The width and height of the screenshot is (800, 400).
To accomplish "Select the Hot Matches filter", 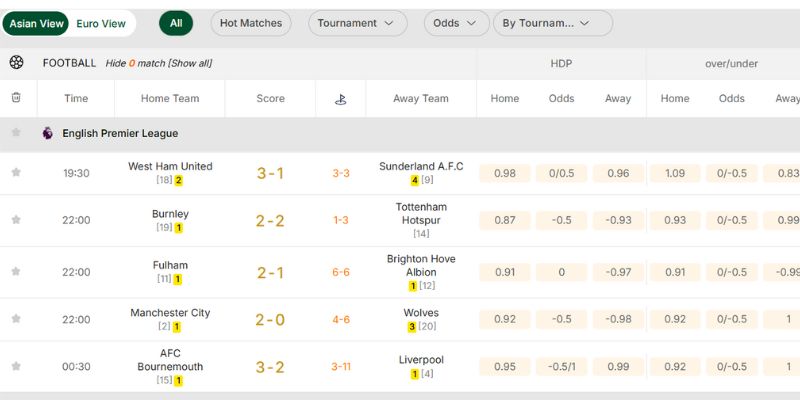I will (x=250, y=23).
